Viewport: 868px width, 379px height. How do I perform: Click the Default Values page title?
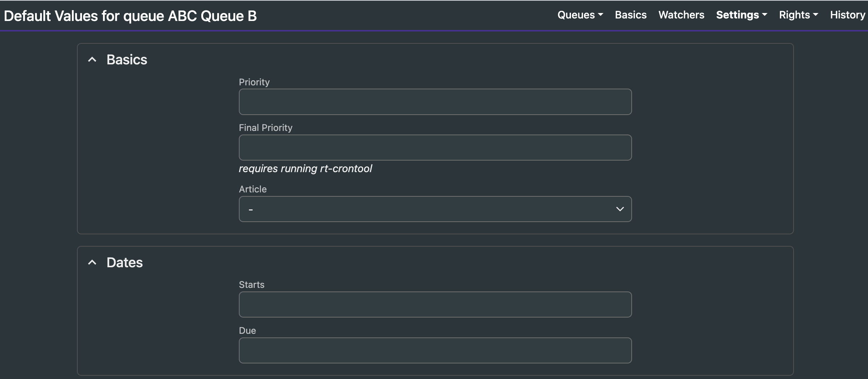[130, 16]
